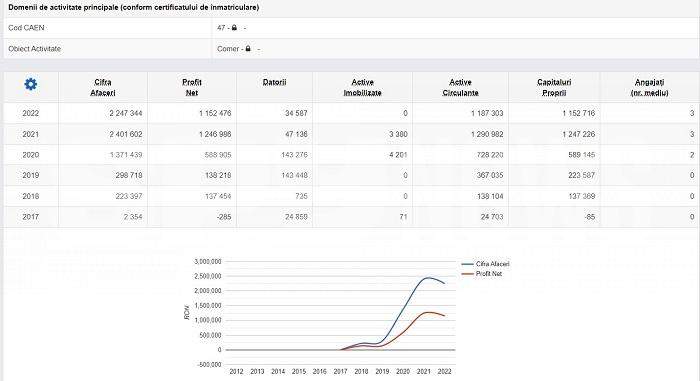Click net profit value -285
This screenshot has height=381, width=700.
(224, 217)
